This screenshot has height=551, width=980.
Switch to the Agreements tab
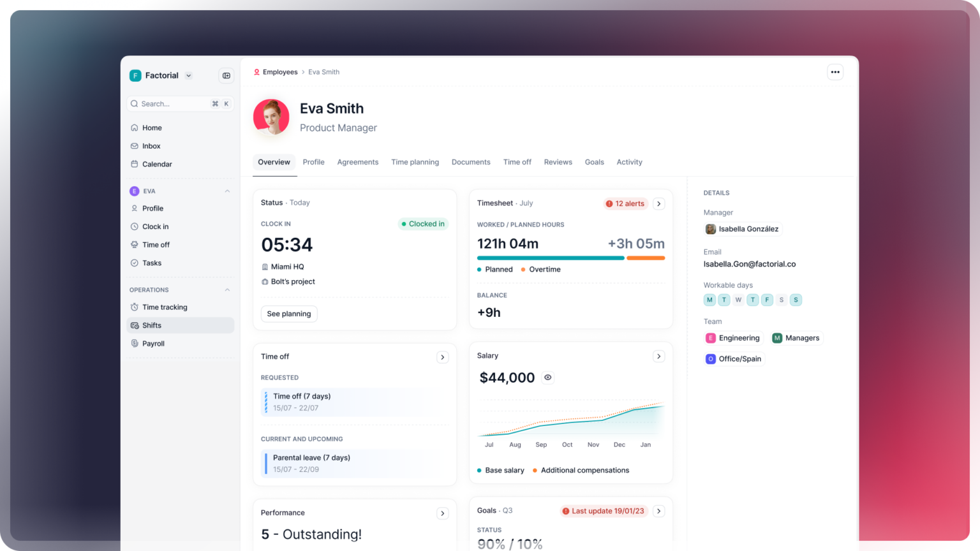358,162
